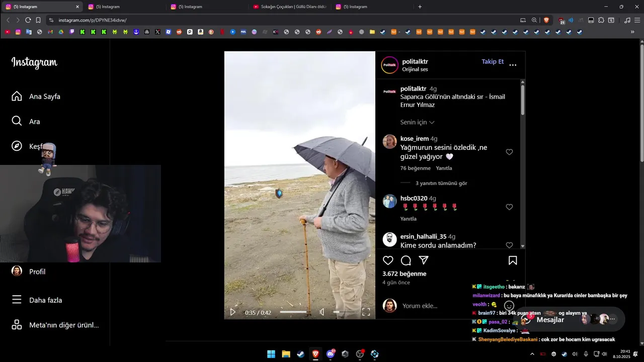644x362 pixels.
Task: Click Yanıtla under hsbc0320's comment
Action: (409, 219)
